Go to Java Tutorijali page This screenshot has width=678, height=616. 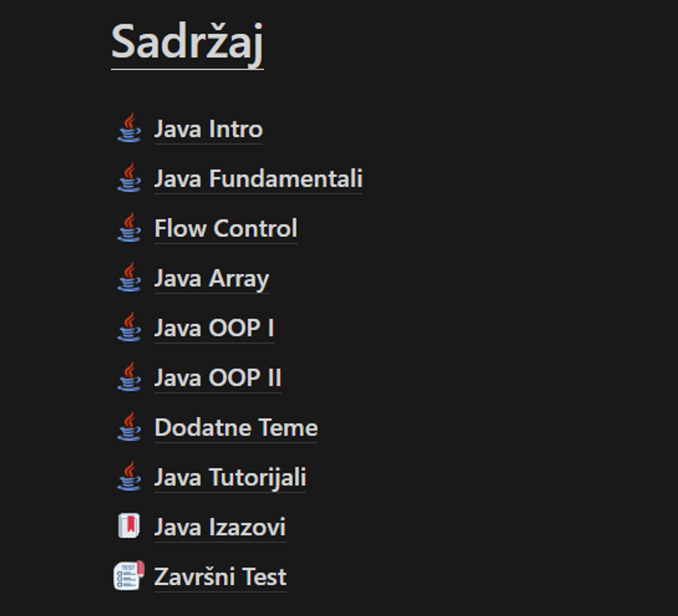point(230,478)
